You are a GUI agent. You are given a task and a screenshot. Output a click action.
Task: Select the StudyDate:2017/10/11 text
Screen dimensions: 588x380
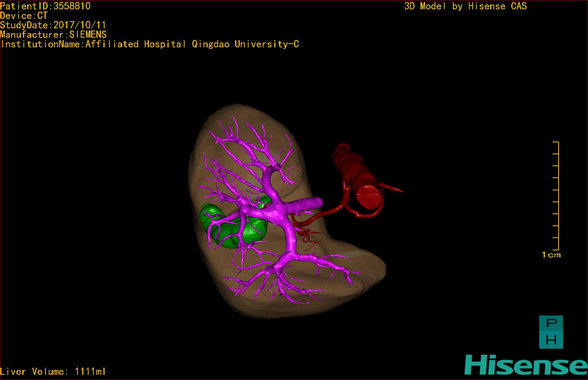point(53,25)
